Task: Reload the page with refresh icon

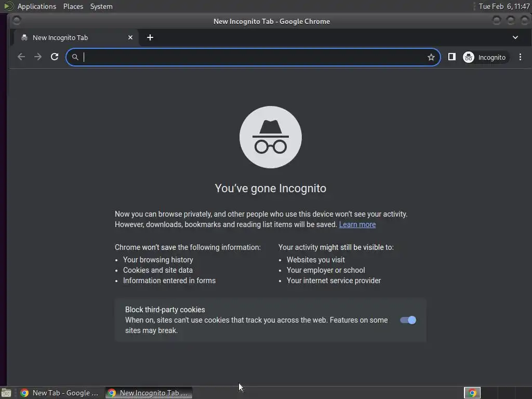Action: pos(55,57)
